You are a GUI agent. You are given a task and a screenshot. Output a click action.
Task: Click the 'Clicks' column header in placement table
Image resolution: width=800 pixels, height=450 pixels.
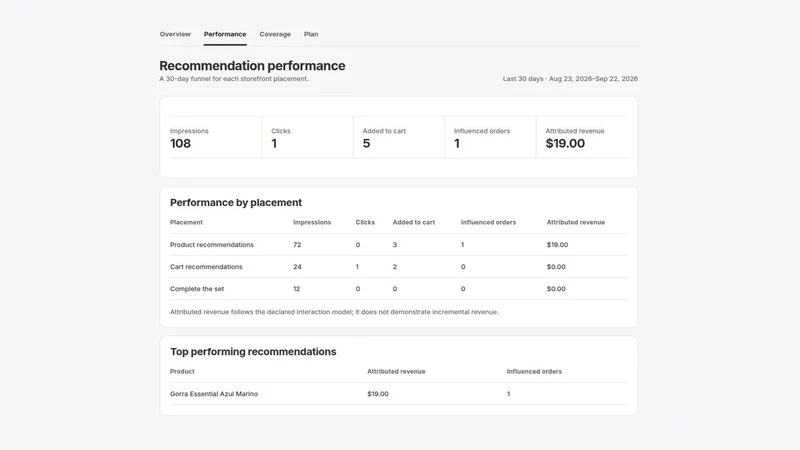[365, 222]
